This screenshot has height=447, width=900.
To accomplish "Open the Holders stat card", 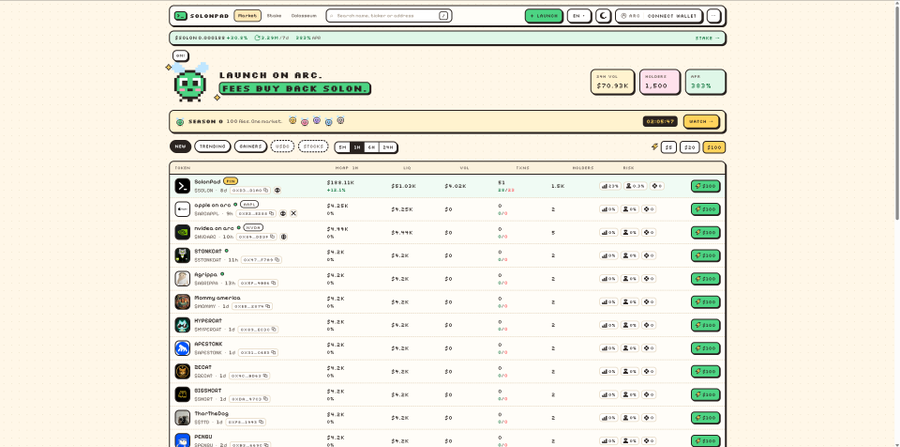I will click(660, 82).
